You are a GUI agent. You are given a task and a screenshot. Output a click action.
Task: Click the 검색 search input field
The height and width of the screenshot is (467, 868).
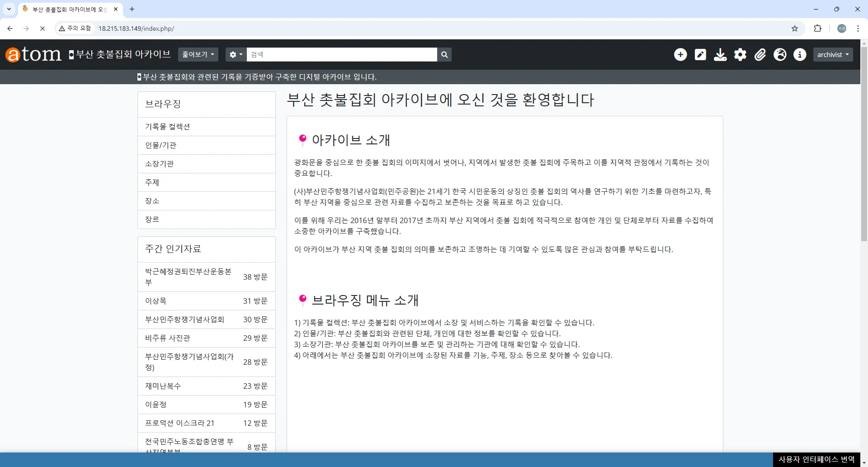click(342, 55)
